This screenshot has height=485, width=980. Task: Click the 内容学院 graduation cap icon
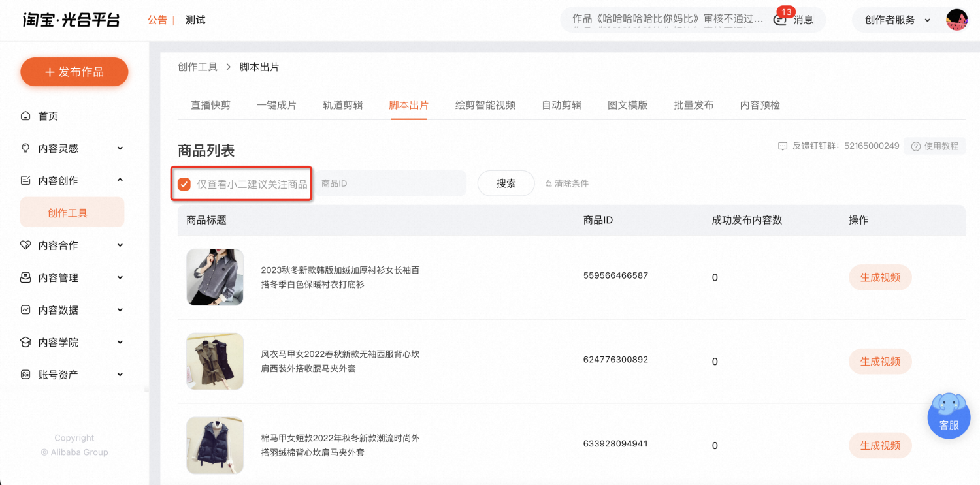tap(25, 342)
